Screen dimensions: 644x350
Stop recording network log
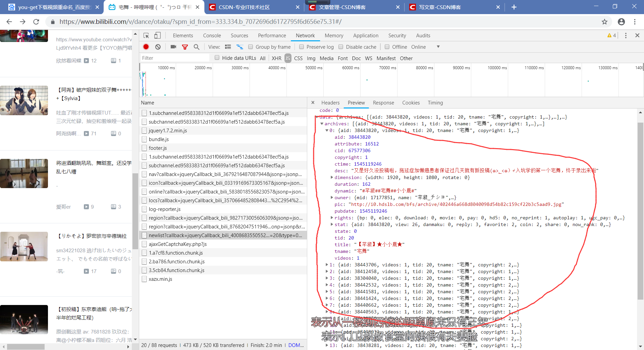pyautogui.click(x=146, y=47)
